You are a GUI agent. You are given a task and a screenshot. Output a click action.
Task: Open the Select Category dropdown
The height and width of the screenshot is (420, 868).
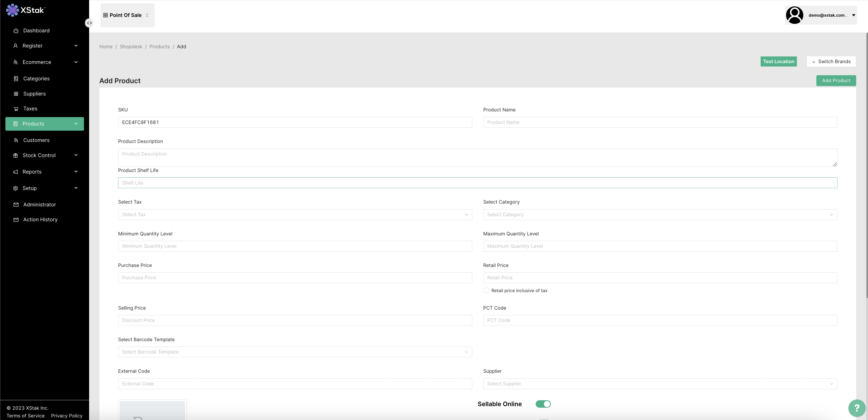pos(660,215)
